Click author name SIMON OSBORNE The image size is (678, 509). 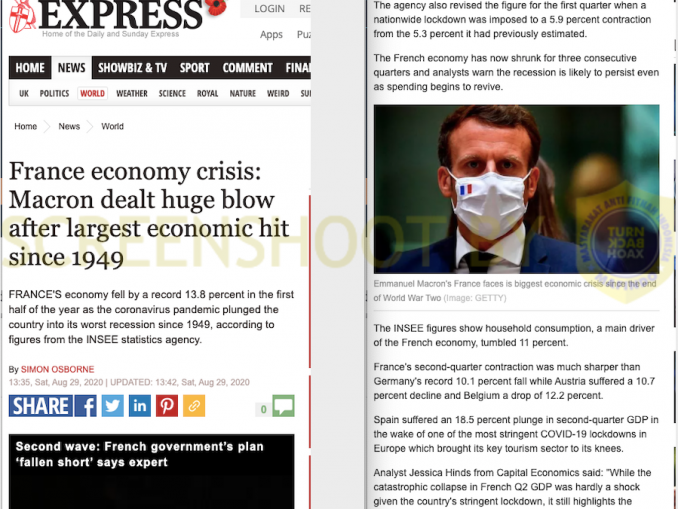58,369
